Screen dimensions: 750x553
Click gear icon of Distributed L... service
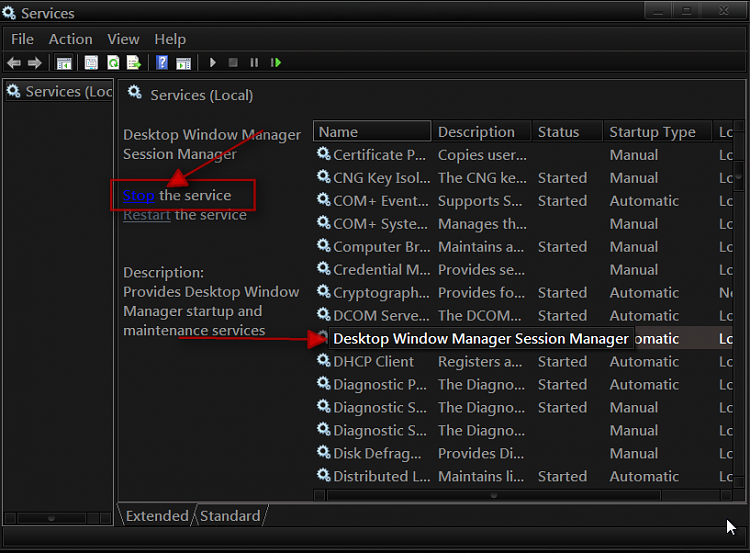tap(323, 476)
